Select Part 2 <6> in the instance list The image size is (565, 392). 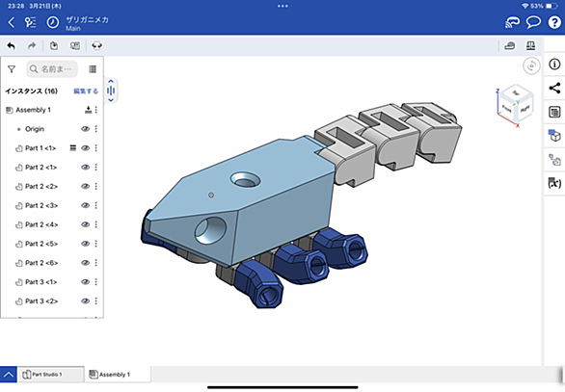pyautogui.click(x=41, y=263)
